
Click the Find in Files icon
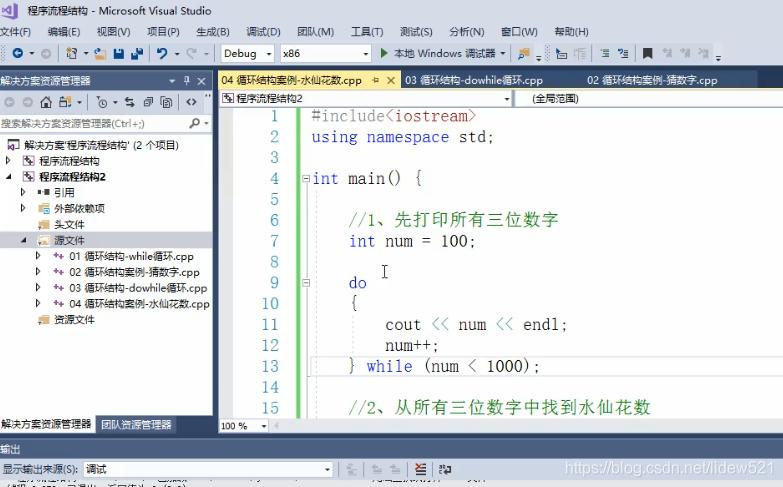523,53
